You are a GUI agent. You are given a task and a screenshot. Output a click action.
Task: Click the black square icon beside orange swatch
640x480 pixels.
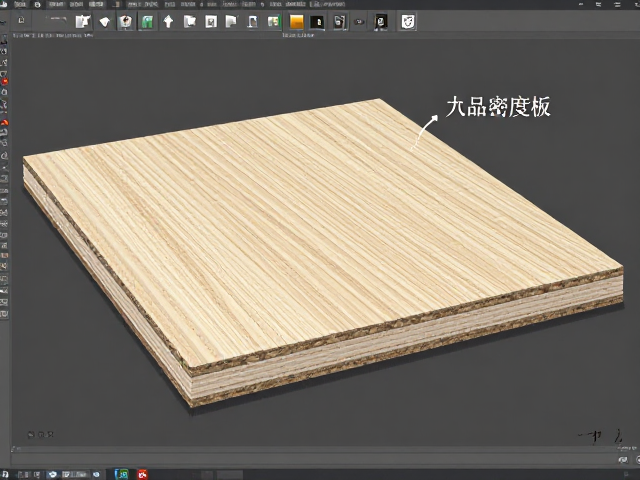tap(317, 22)
